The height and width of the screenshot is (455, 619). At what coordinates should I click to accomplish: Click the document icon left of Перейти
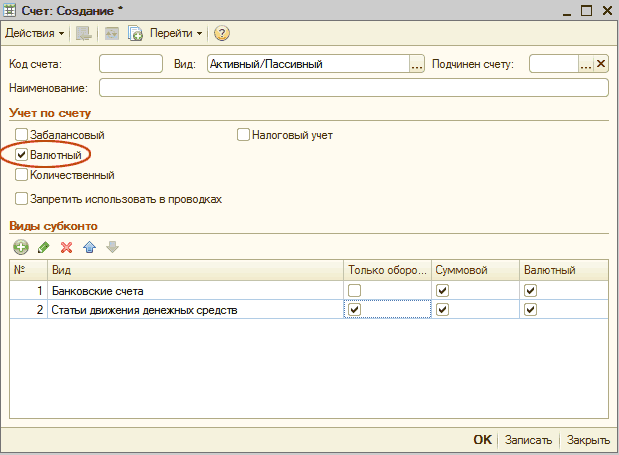135,33
